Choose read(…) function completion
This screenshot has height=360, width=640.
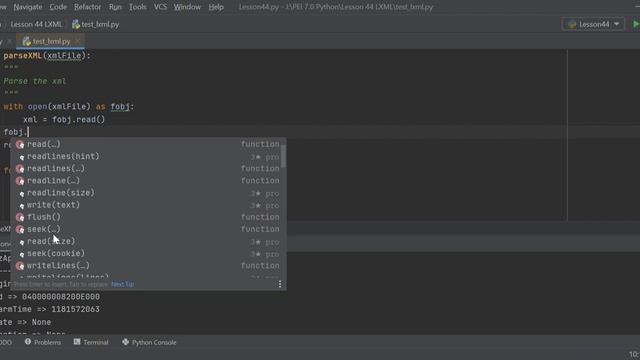pyautogui.click(x=148, y=144)
